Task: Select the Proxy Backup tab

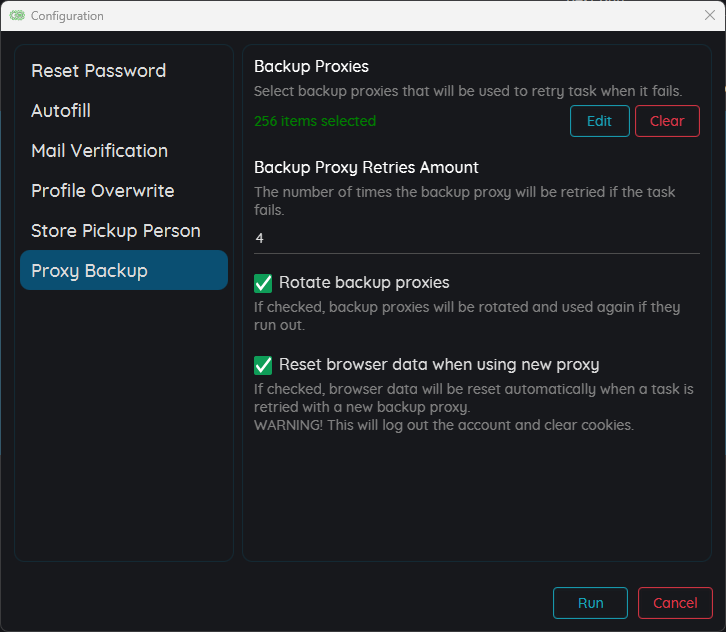Action: tap(124, 270)
